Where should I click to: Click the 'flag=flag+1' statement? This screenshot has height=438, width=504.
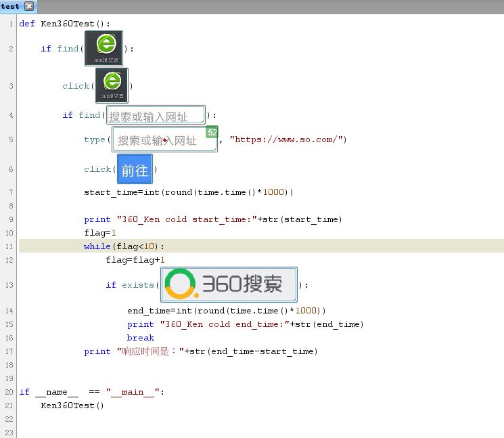135,260
